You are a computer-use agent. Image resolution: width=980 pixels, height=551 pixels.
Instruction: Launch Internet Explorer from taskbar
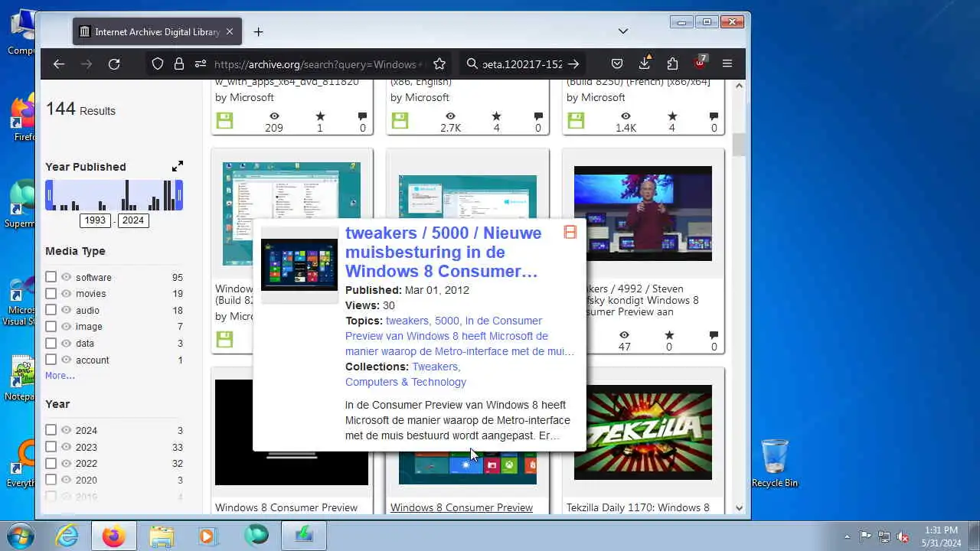[x=67, y=536]
